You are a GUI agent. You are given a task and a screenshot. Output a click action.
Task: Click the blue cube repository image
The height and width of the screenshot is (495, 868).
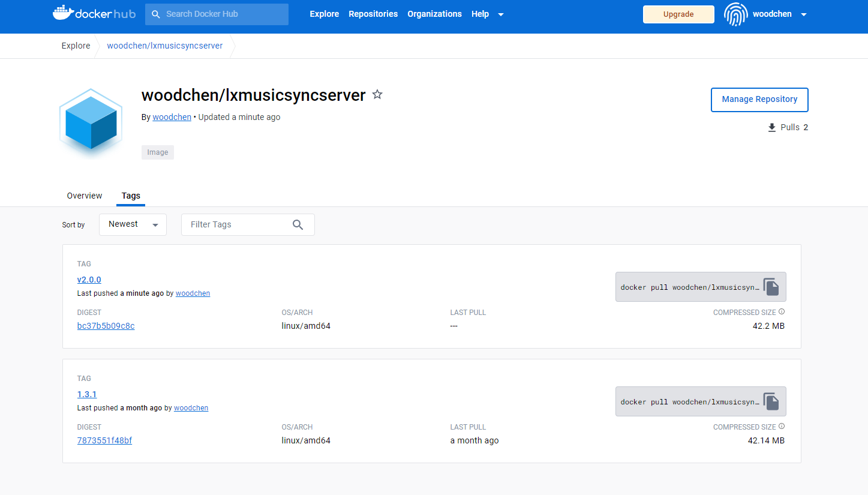[x=91, y=123]
